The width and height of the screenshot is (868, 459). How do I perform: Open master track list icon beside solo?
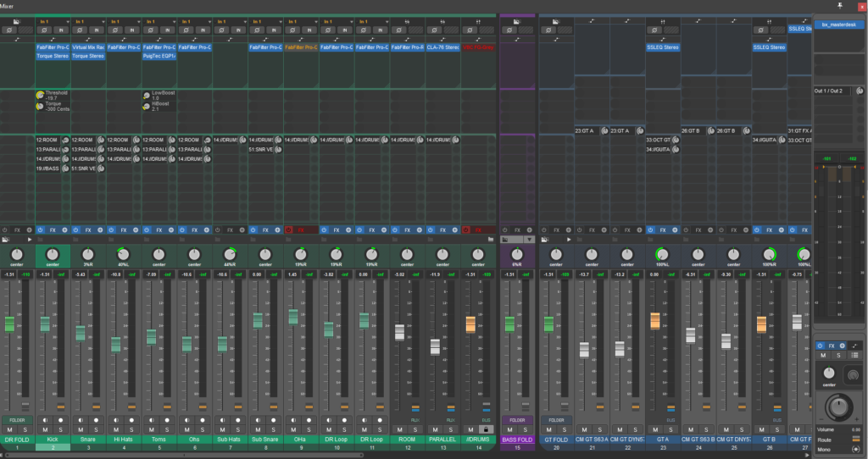tap(854, 356)
